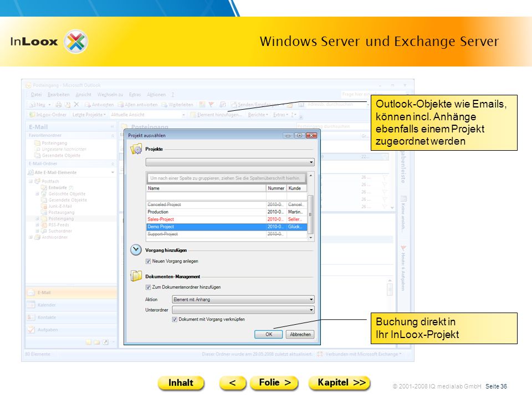This screenshot has width=532, height=399.
Task: Toggle Dokument mit Vorgang verknüpfen checkbox
Action: (175, 319)
